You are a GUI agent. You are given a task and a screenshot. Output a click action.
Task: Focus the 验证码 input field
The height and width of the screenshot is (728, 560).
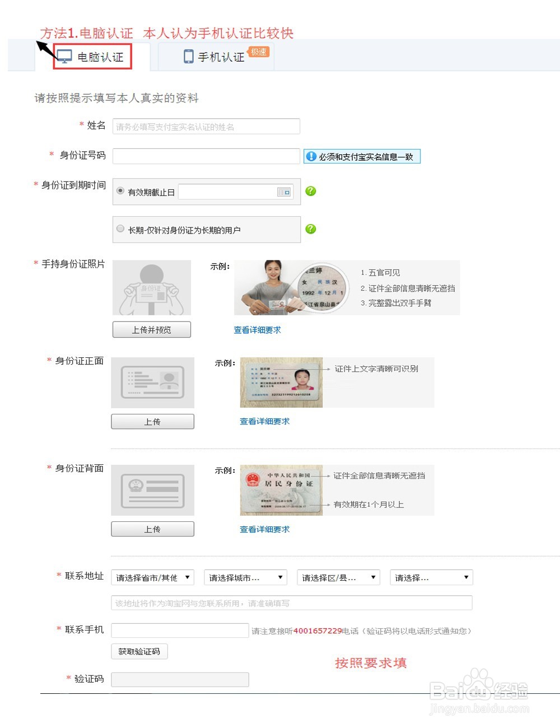coord(180,680)
